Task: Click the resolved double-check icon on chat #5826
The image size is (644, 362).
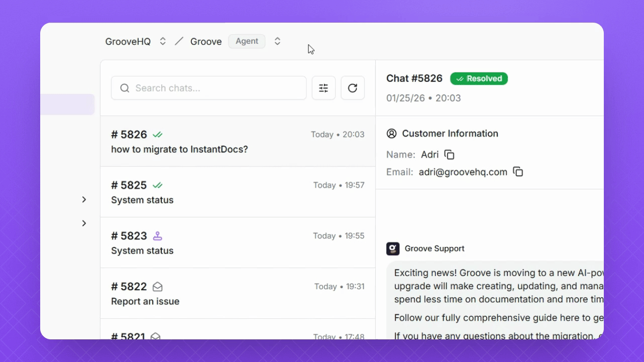Action: (158, 135)
